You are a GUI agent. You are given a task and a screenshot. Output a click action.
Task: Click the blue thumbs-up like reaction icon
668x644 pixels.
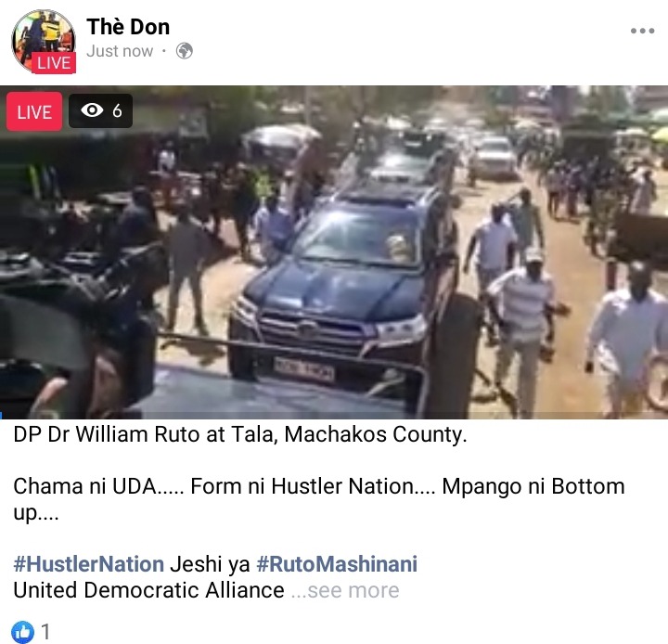pos(22,631)
